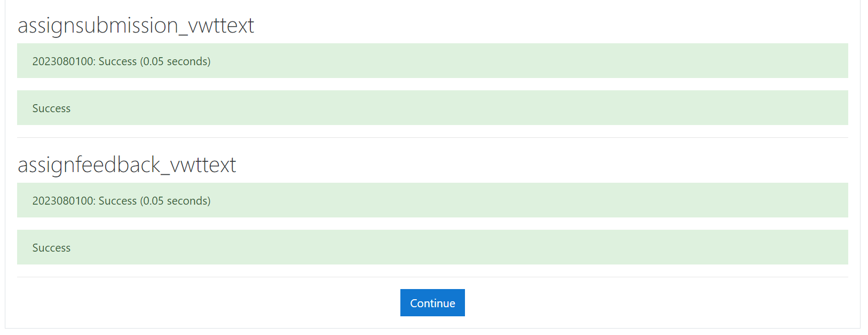Click standalone Success message under assignsubmission_vwttext

51,108
